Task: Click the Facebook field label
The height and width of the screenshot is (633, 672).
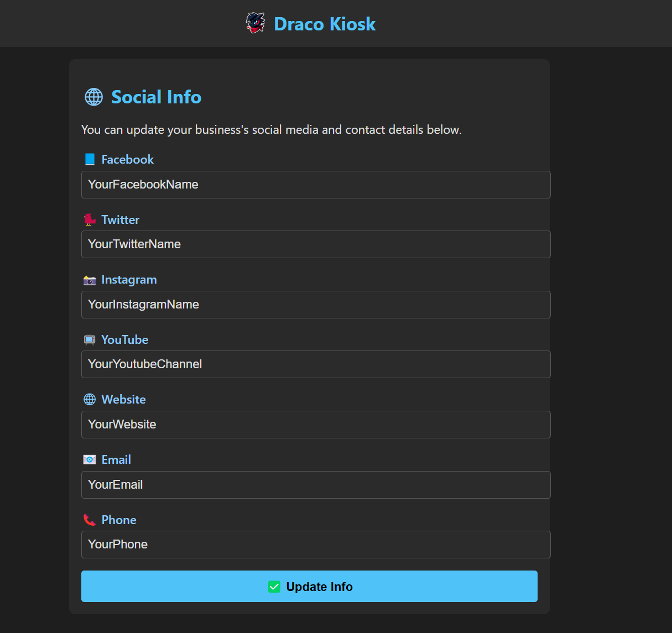Action: 128,159
